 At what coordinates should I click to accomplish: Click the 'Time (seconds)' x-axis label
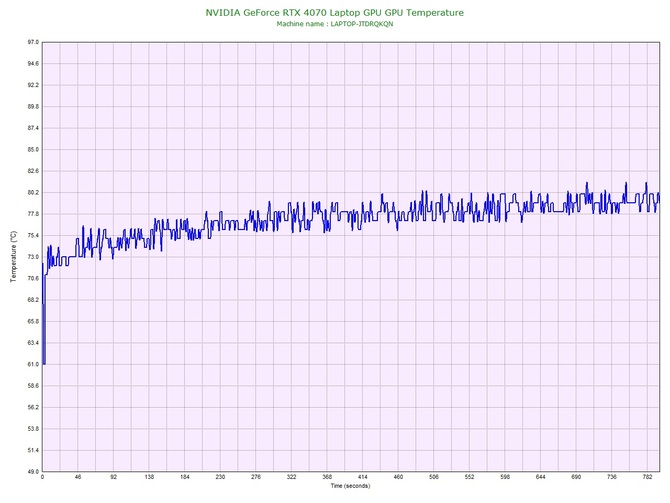click(350, 486)
